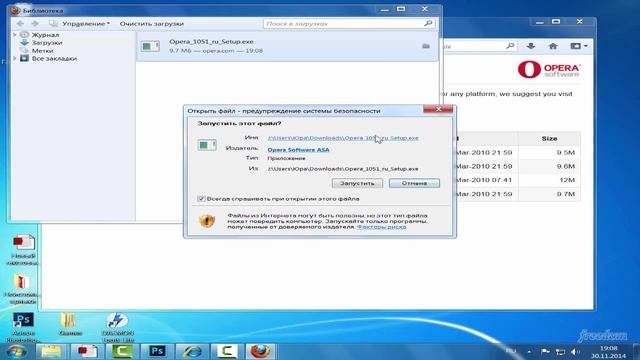Click the Firefox home icon
Viewport: 640px width, 360px height.
(x=553, y=46)
